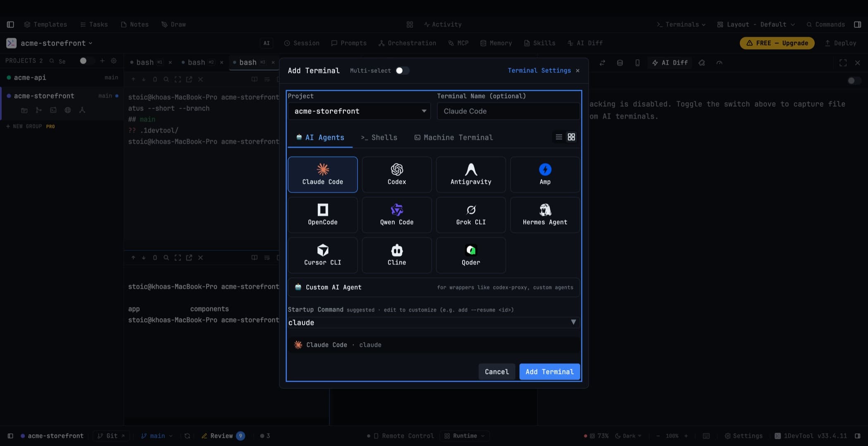Image resolution: width=868 pixels, height=446 pixels.
Task: Open the Dark theme dropdown
Action: pos(628,436)
